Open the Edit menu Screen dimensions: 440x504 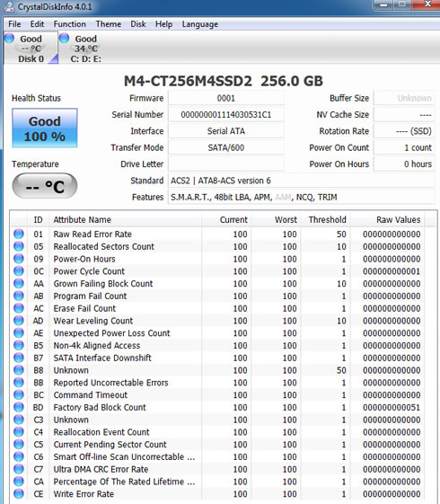coord(37,24)
